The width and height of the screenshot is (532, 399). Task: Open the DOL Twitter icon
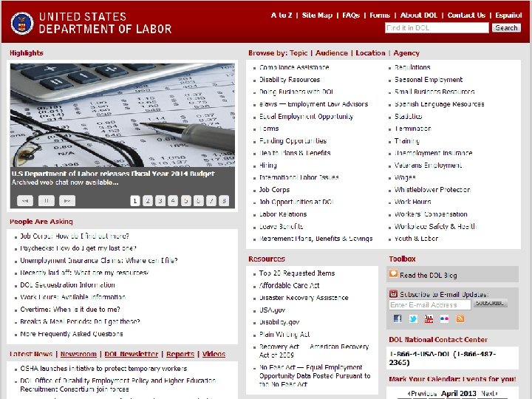tap(413, 318)
